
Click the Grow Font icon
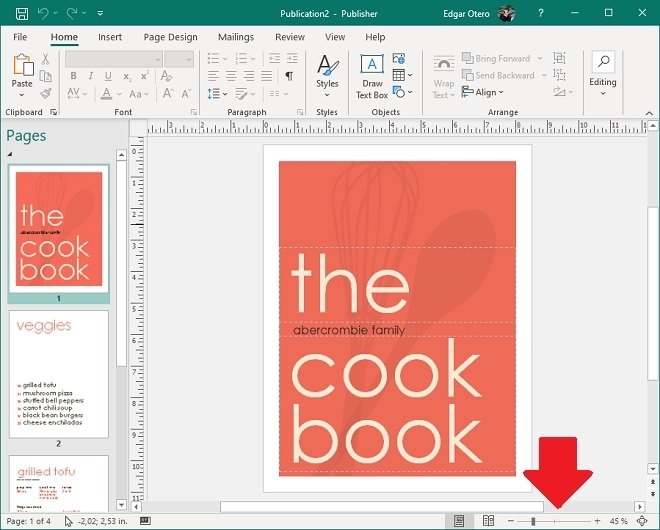168,93
